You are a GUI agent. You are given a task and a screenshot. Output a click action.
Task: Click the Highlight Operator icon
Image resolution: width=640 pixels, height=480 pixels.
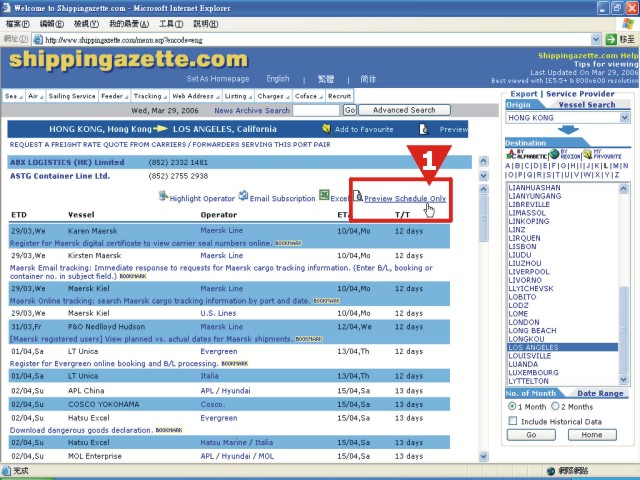tap(163, 196)
